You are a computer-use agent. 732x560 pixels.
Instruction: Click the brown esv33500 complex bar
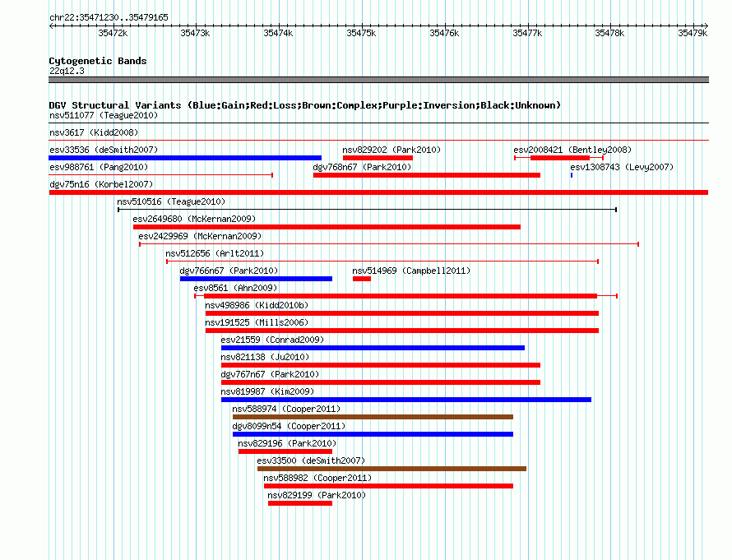(392, 469)
